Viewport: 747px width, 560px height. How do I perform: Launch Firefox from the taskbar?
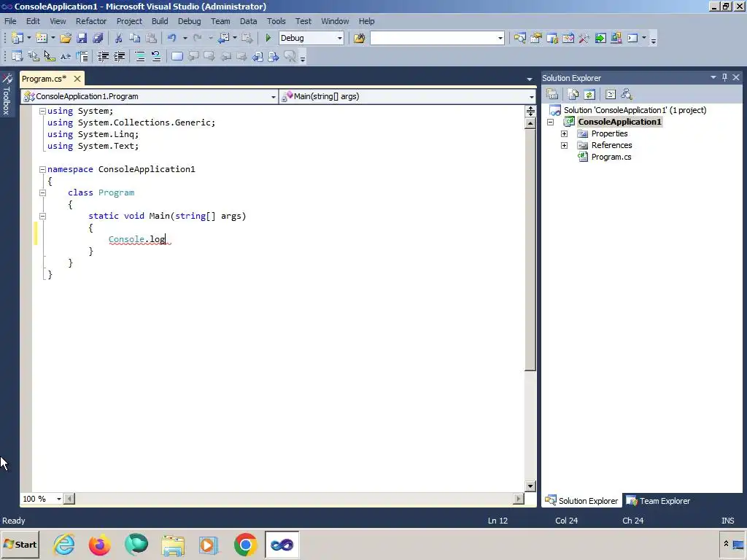coord(99,545)
